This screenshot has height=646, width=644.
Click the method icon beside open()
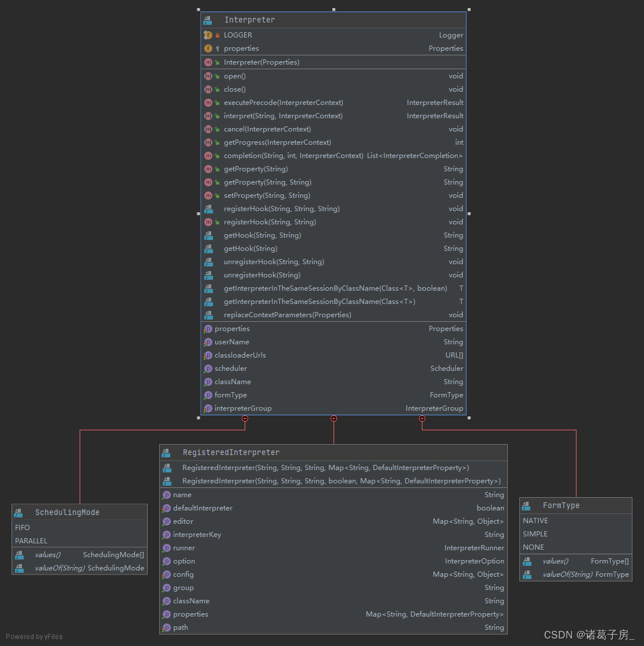[208, 76]
